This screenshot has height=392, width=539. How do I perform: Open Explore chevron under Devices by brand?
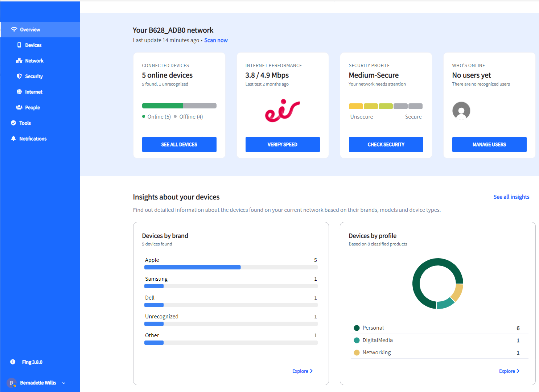click(311, 371)
